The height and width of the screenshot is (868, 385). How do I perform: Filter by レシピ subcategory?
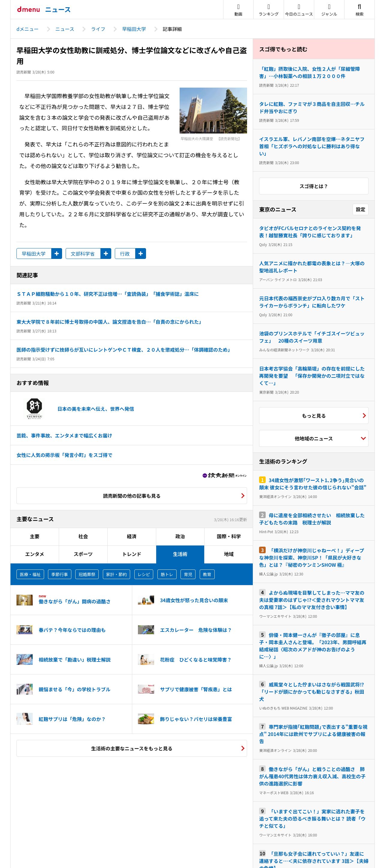click(x=144, y=574)
